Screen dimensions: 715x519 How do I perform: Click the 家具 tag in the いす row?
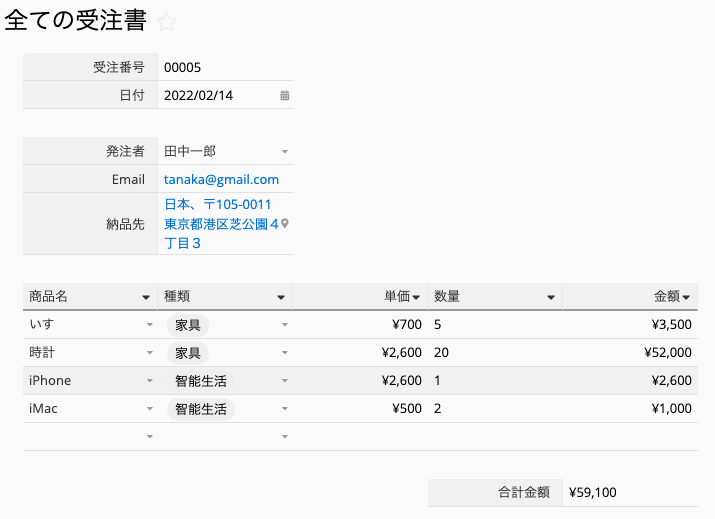[x=187, y=325]
